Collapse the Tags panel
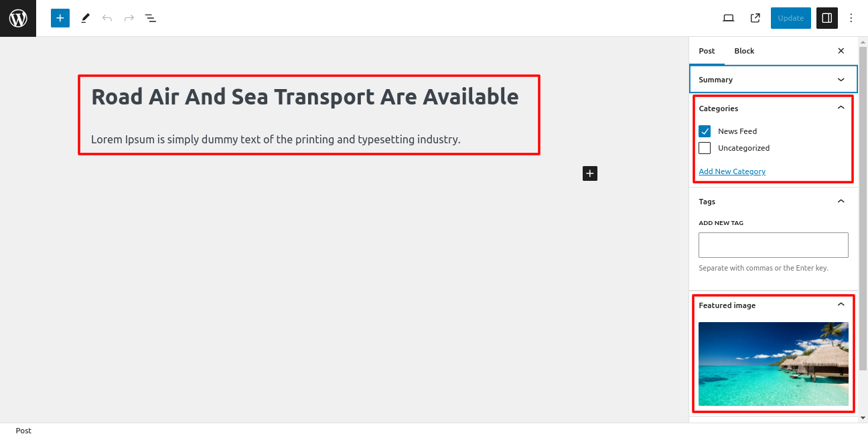The image size is (868, 438). pos(841,201)
